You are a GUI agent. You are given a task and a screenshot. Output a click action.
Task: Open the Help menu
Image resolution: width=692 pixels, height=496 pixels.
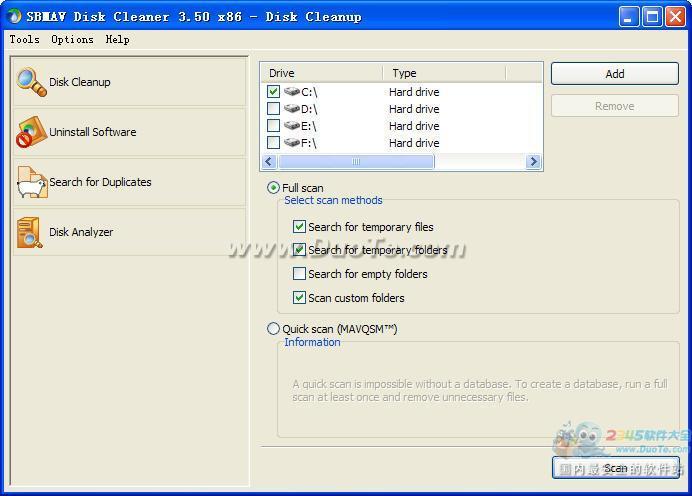coord(117,39)
